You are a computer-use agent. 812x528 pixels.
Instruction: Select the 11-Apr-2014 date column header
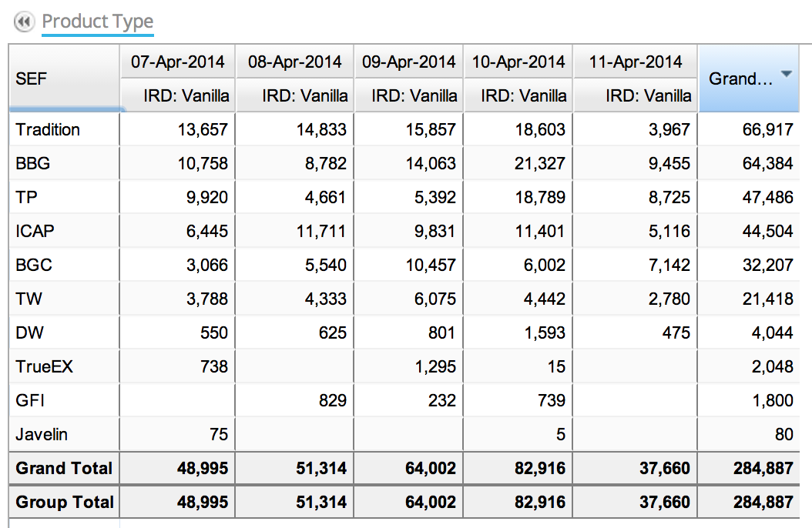click(x=636, y=62)
